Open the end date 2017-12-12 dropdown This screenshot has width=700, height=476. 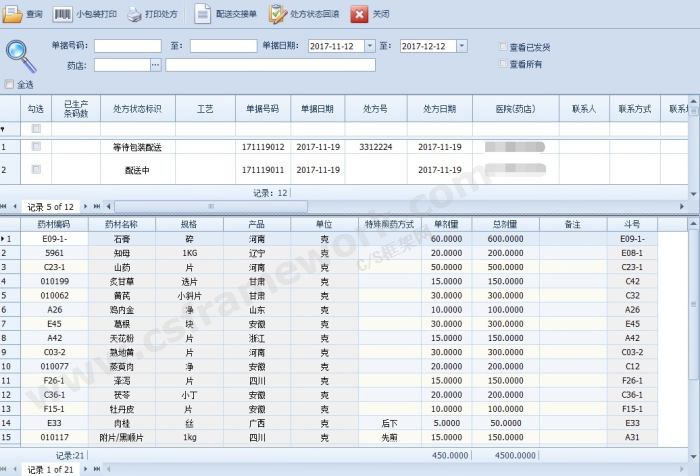pyautogui.click(x=461, y=46)
